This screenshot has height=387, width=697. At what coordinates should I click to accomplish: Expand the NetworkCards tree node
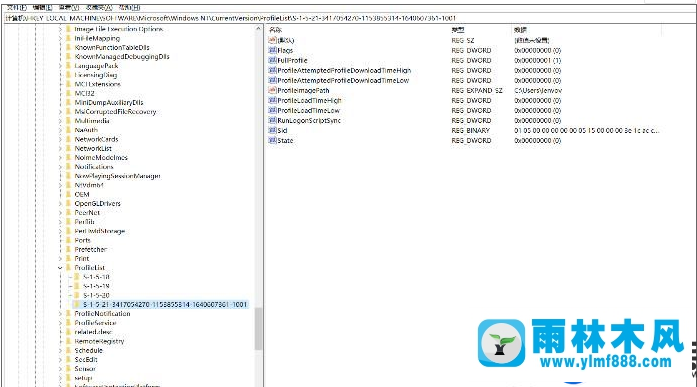[x=60, y=139]
